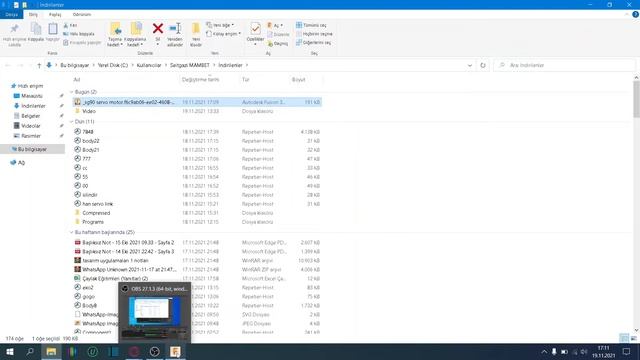
Task: Click Bu bilgisayar in the address bar
Action: 75,65
